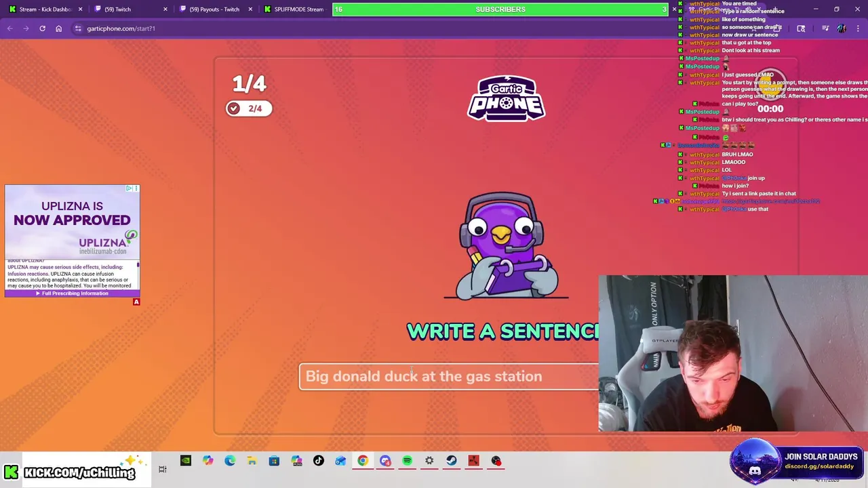Open the media control icon in Chrome toolbar
868x488 pixels.
(x=825, y=28)
